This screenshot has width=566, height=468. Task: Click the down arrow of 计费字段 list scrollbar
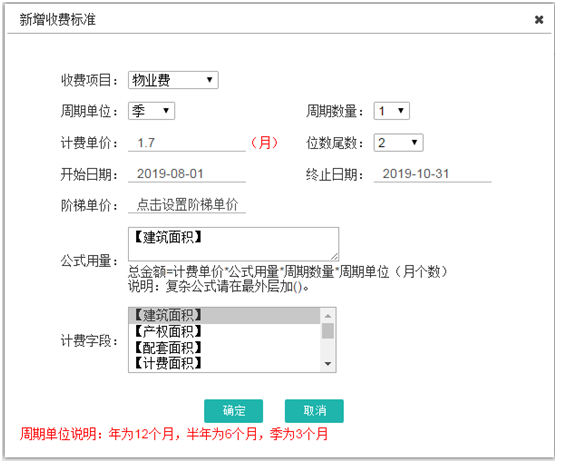tap(328, 364)
